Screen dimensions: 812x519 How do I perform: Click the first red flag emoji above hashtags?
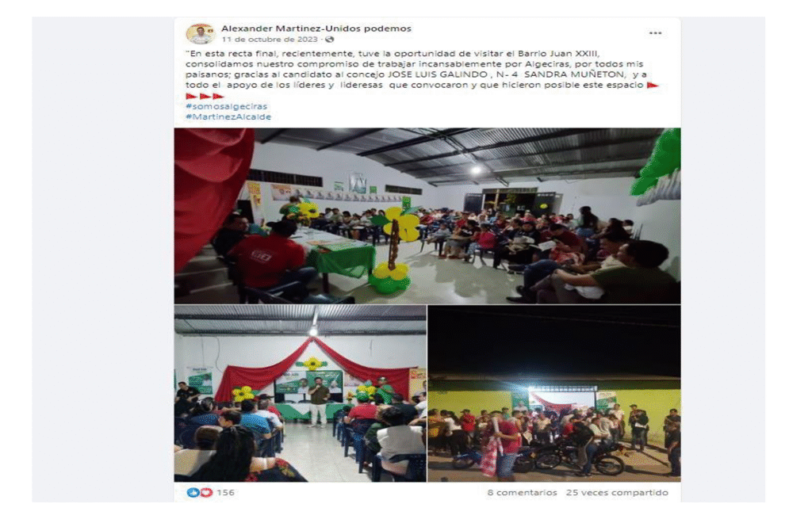click(192, 96)
